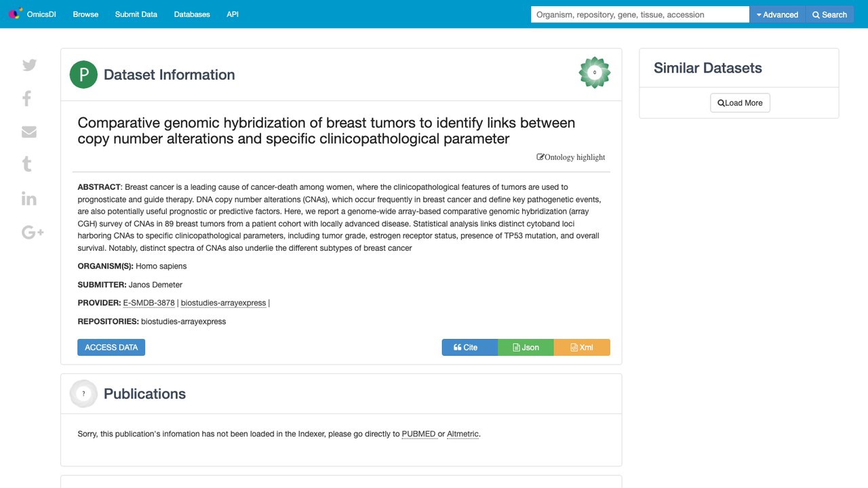
Task: Open the Databases menu item
Action: tap(192, 14)
